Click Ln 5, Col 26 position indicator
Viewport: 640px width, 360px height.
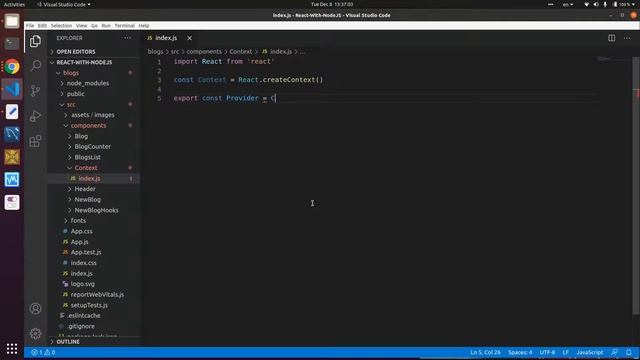[485, 352]
